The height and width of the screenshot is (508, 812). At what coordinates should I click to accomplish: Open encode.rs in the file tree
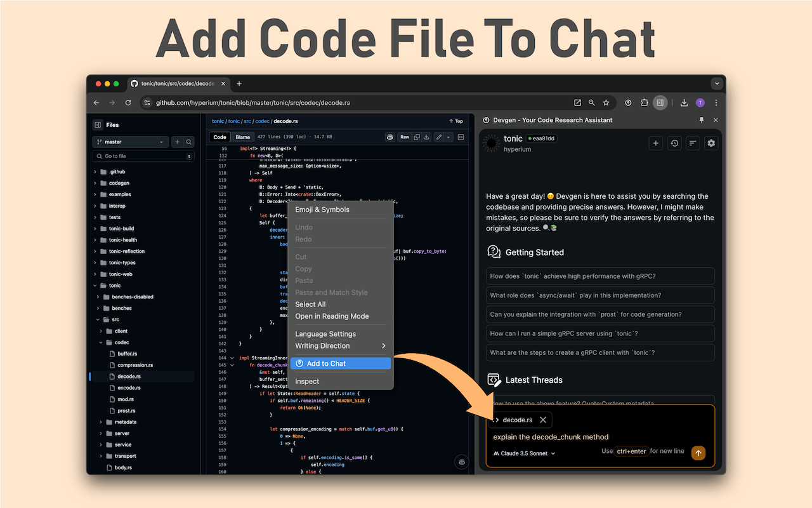pyautogui.click(x=129, y=388)
